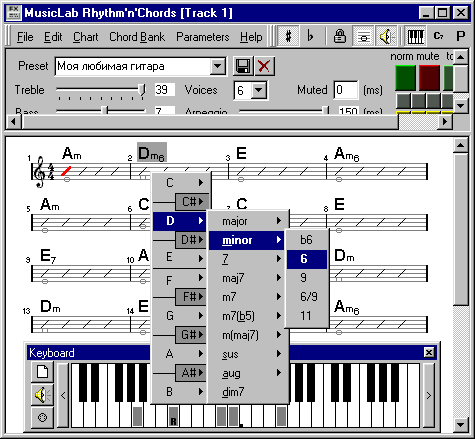
Task: Delete preset with the red X icon
Action: pyautogui.click(x=264, y=66)
